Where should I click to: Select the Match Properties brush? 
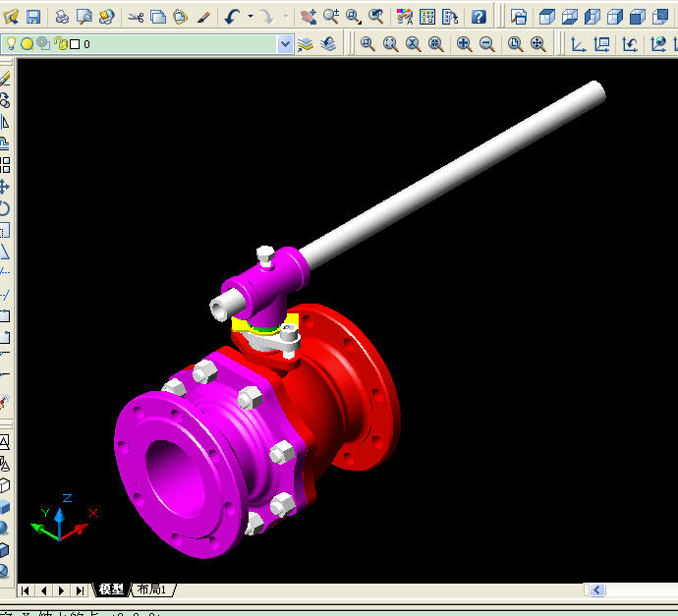203,18
